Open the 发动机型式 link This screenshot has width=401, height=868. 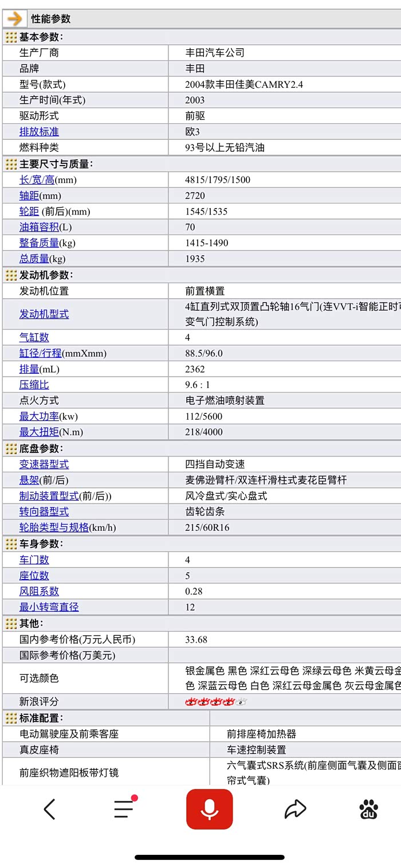coord(44,314)
